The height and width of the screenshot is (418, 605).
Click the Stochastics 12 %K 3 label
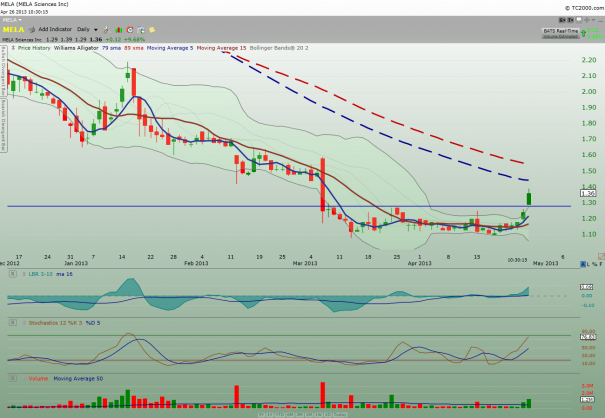pos(55,323)
